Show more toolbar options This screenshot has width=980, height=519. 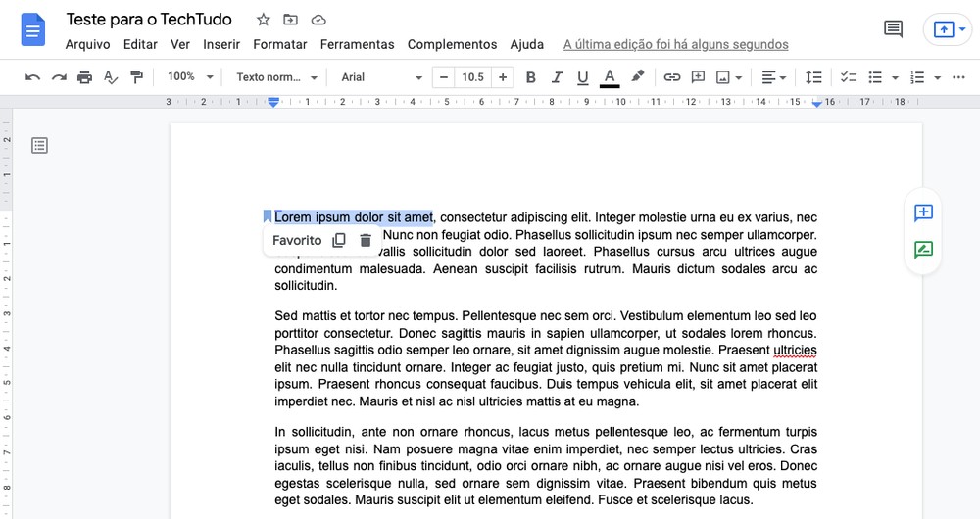point(958,77)
